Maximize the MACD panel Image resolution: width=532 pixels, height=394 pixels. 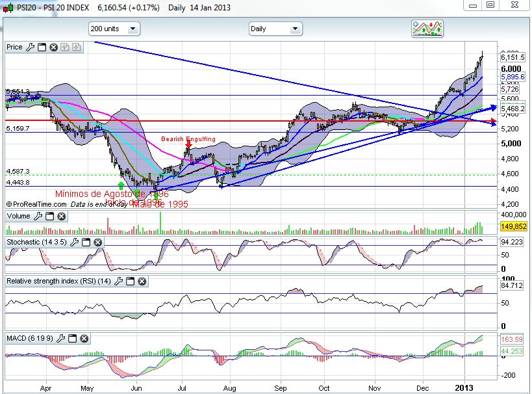[72, 338]
